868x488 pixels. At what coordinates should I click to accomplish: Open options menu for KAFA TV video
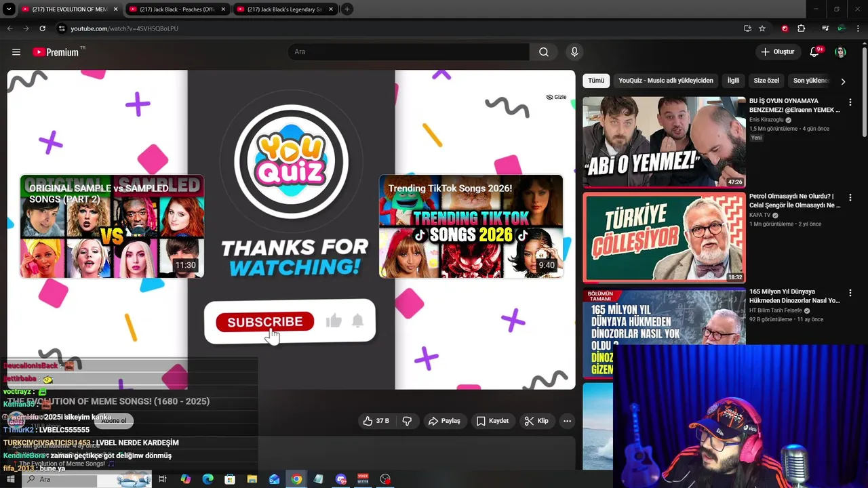coord(850,198)
